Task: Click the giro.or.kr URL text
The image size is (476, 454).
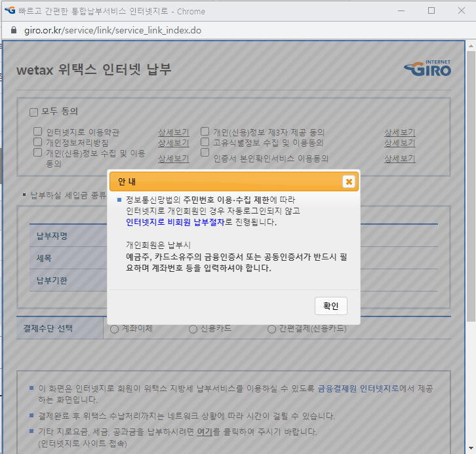Action: point(113,30)
